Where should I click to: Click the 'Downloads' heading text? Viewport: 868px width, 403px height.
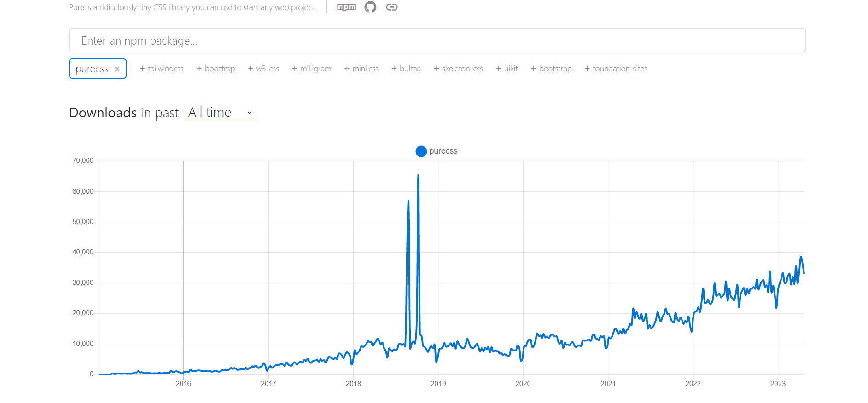(103, 113)
